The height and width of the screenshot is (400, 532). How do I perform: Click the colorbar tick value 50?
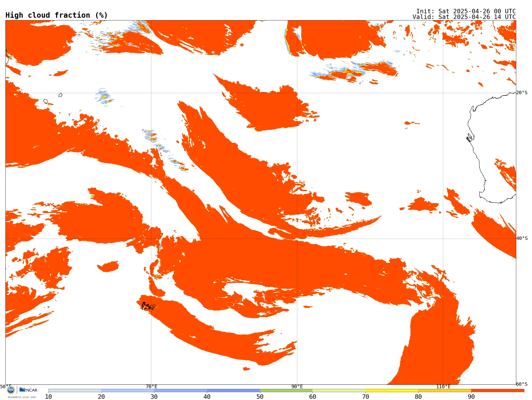tap(260, 397)
